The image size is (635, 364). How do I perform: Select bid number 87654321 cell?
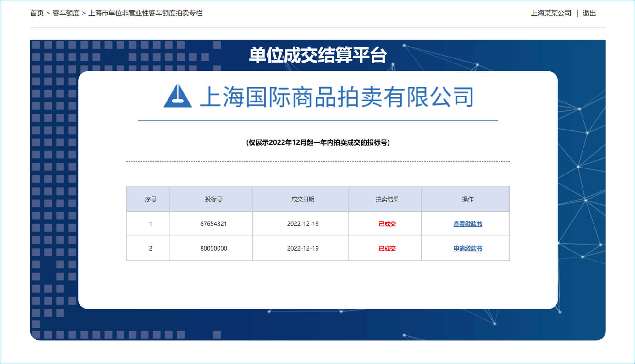point(213,224)
